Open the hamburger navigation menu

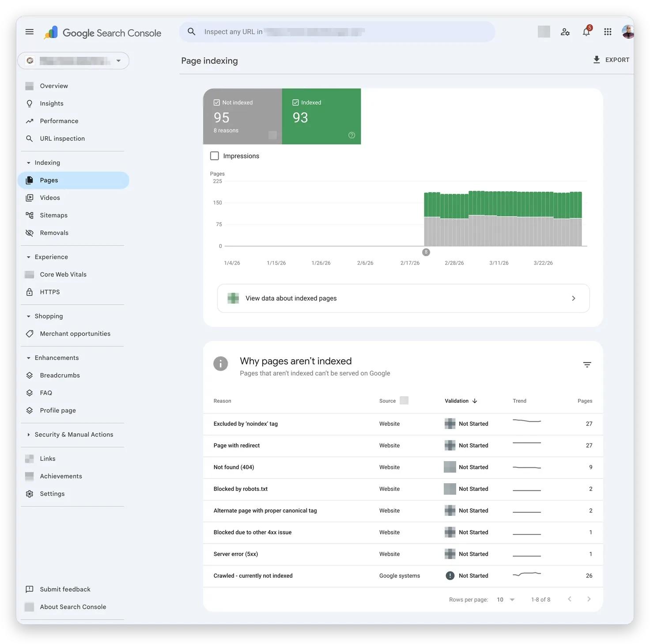[30, 32]
